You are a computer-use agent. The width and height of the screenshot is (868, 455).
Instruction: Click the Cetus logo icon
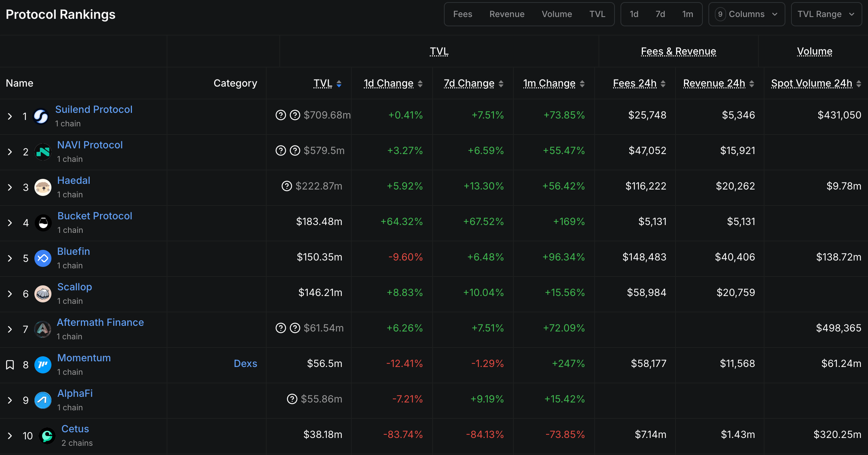click(x=47, y=436)
